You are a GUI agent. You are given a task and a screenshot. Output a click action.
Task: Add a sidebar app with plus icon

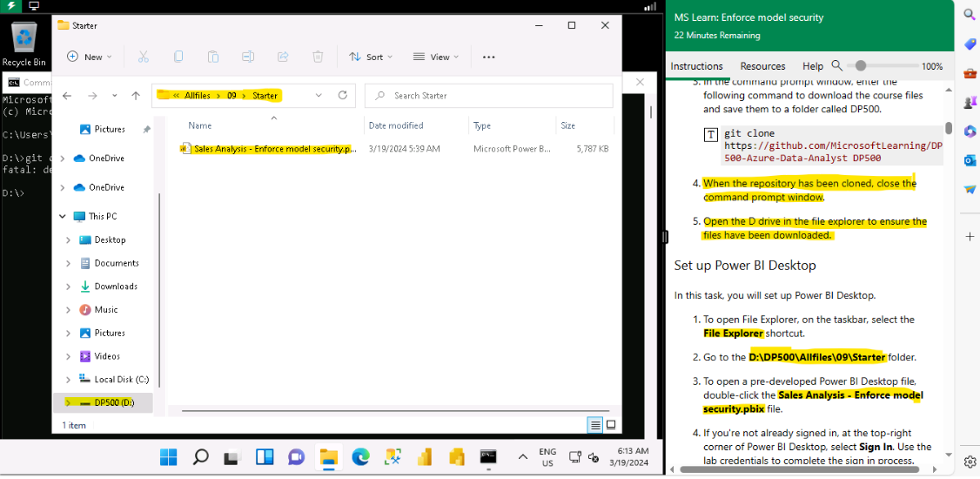click(x=970, y=236)
